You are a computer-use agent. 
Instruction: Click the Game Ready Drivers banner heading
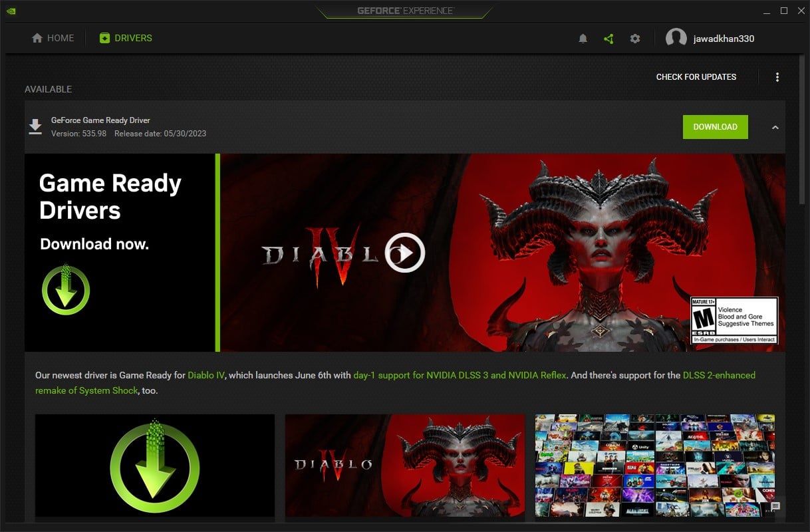110,197
